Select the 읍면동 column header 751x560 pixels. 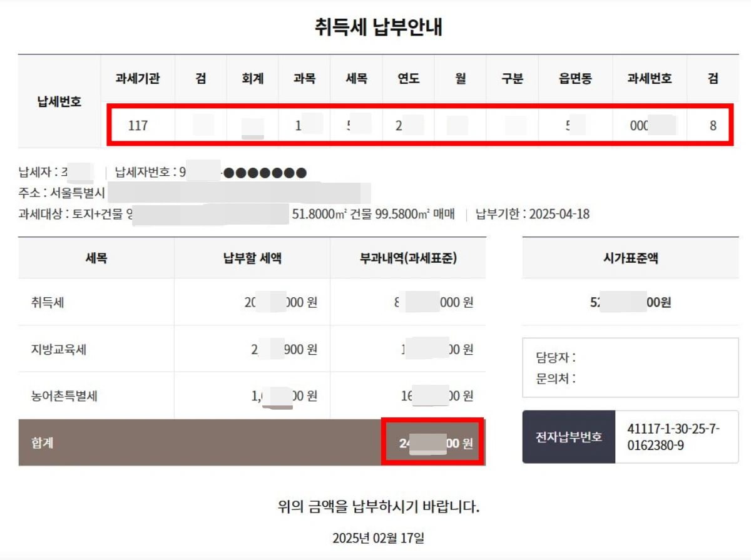pos(575,78)
